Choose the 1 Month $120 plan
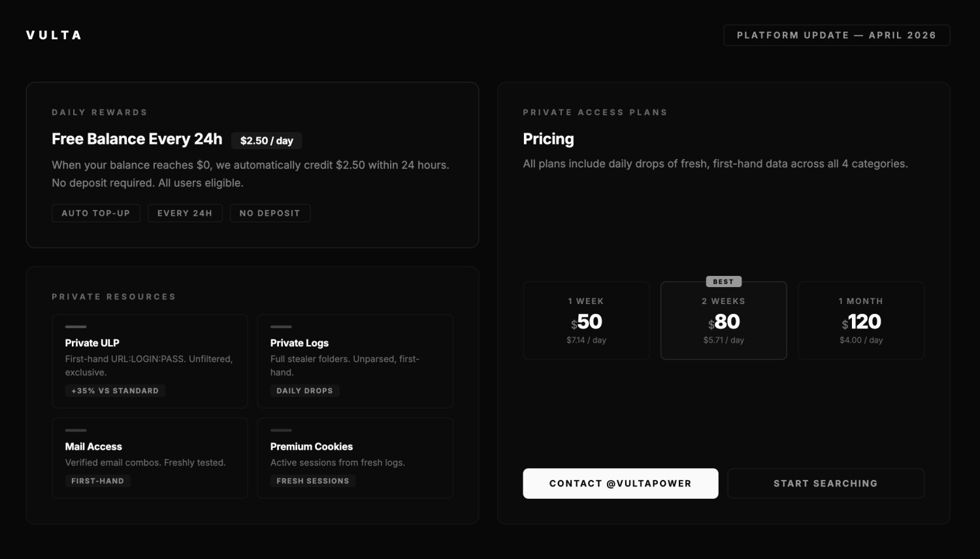 coord(861,320)
